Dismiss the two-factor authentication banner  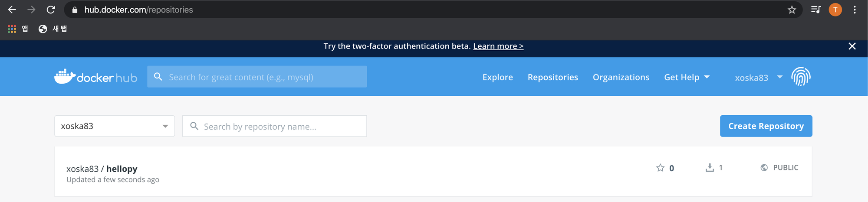[852, 46]
